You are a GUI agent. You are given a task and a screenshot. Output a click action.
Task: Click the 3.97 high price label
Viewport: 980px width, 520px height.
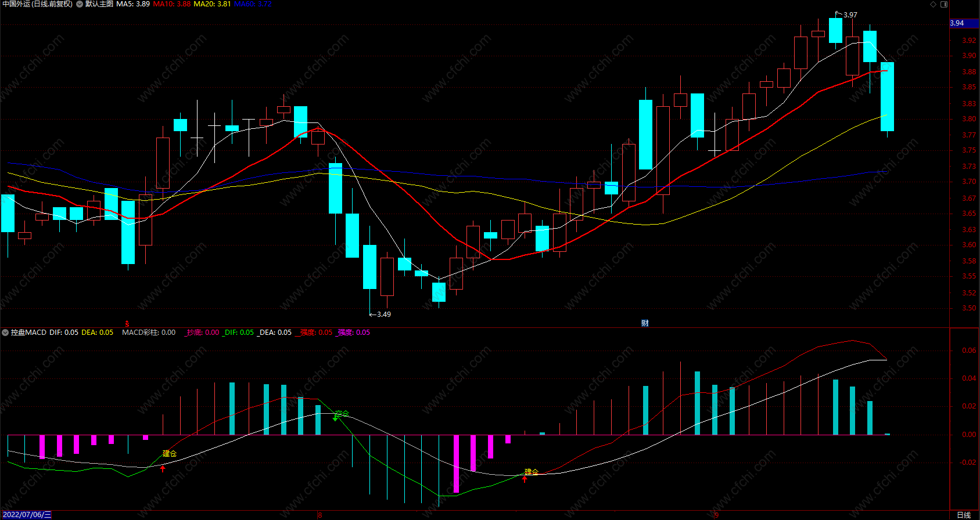(x=850, y=15)
